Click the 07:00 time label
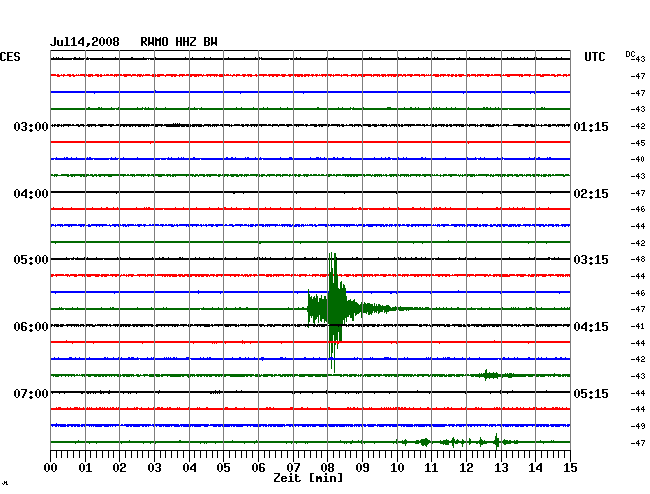 (x=31, y=393)
